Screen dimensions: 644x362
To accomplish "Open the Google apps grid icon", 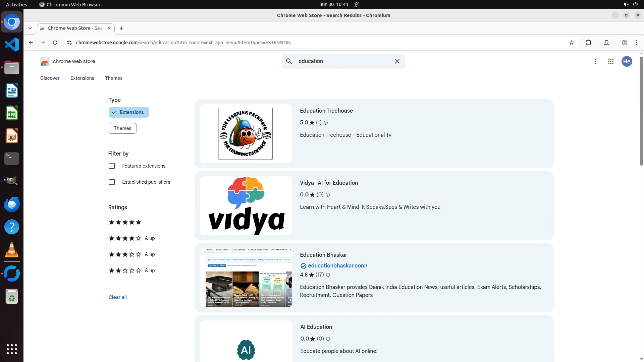I will click(611, 61).
